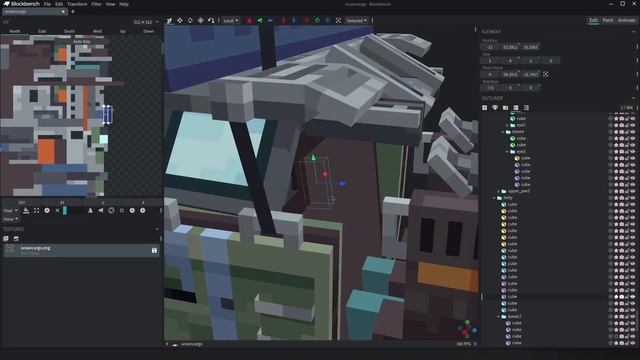Click the X clear icon in UV toolbar
Image resolution: width=640 pixels, height=360 pixels.
pos(58,211)
